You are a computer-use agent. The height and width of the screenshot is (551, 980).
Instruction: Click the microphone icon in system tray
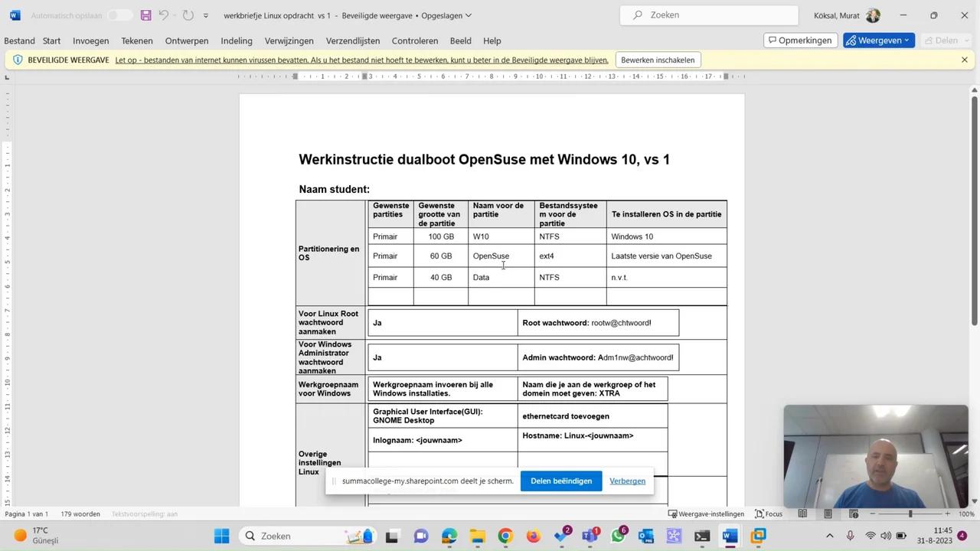coord(850,536)
